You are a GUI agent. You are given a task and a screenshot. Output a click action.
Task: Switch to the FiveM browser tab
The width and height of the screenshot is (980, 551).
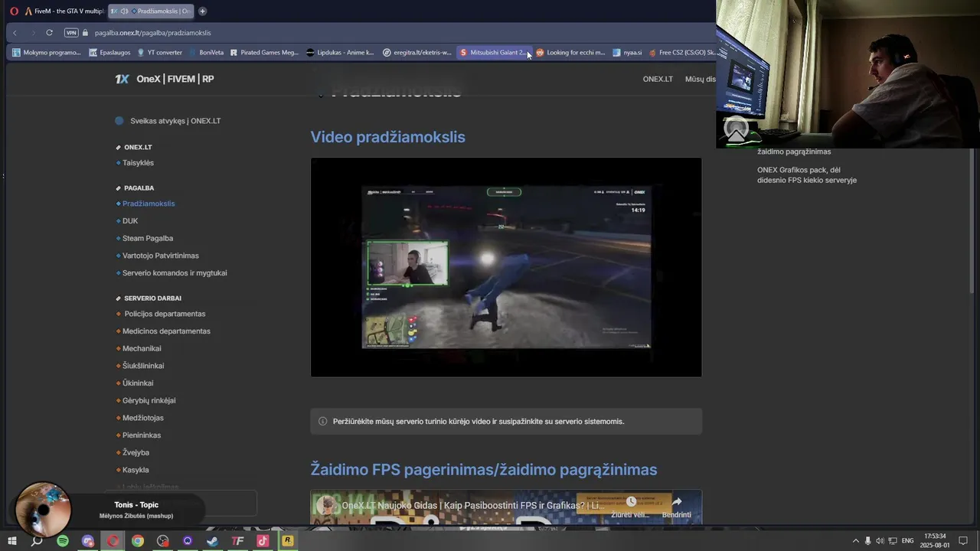[64, 11]
